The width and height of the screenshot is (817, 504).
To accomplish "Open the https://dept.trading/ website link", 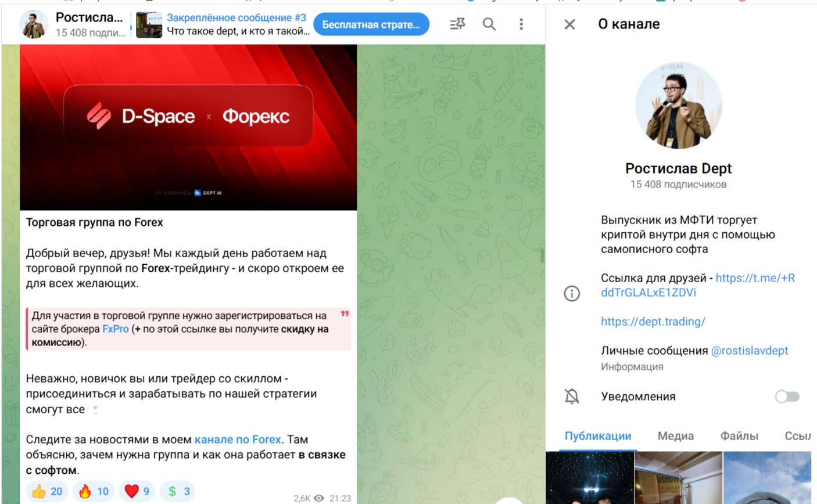I will click(x=653, y=322).
